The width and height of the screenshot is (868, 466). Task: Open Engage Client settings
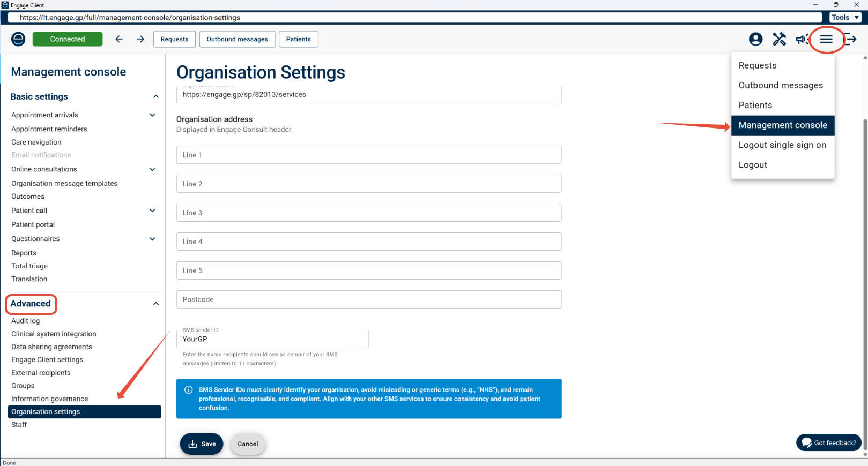(47, 360)
